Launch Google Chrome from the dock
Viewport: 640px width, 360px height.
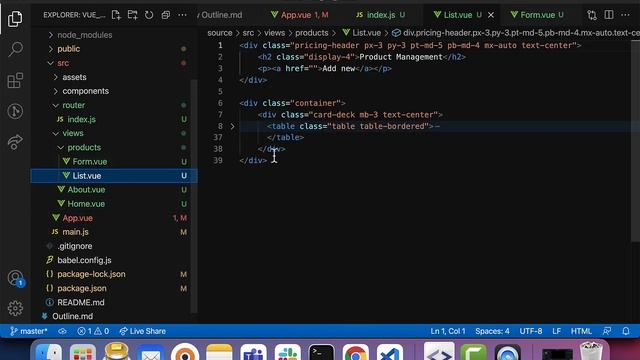[x=355, y=353]
